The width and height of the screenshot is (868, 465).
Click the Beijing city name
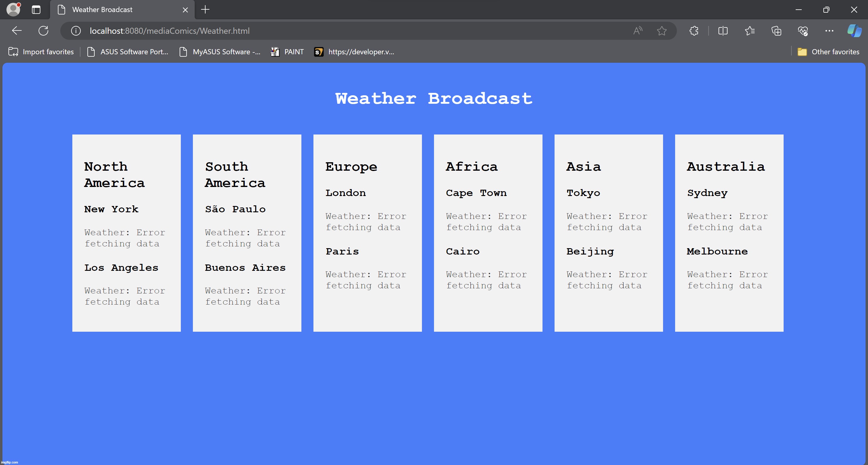[x=590, y=251]
